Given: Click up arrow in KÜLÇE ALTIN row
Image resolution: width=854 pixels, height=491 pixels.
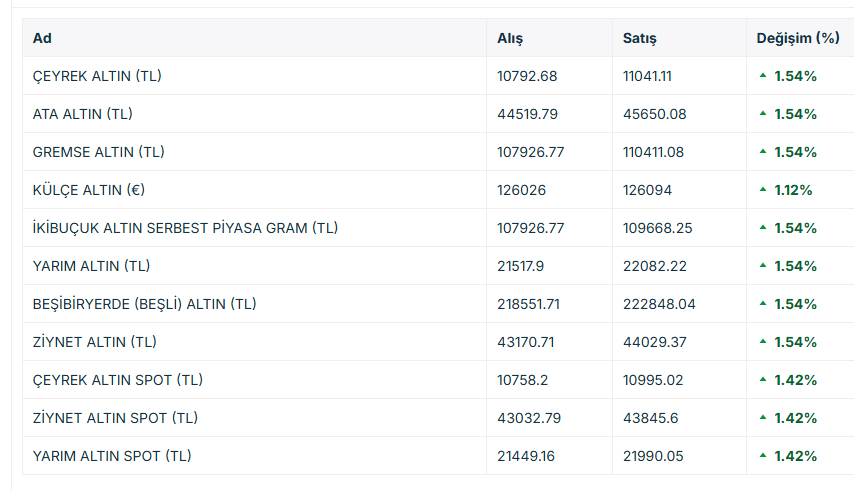Looking at the screenshot, I should [x=763, y=189].
